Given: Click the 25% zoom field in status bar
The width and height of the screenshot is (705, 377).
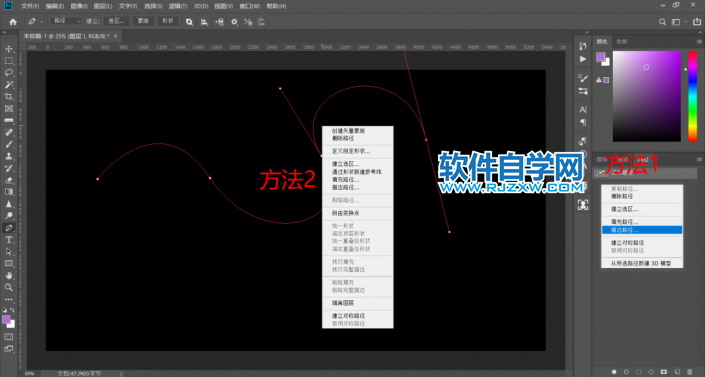Looking at the screenshot, I should point(29,373).
